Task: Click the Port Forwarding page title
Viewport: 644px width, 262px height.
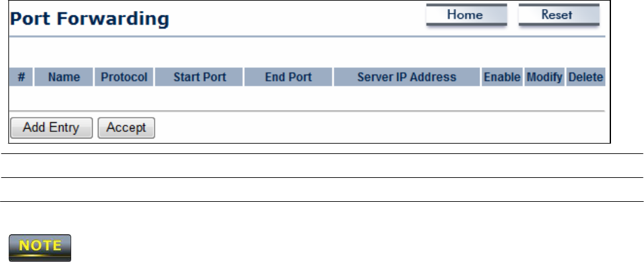Action: click(x=89, y=19)
